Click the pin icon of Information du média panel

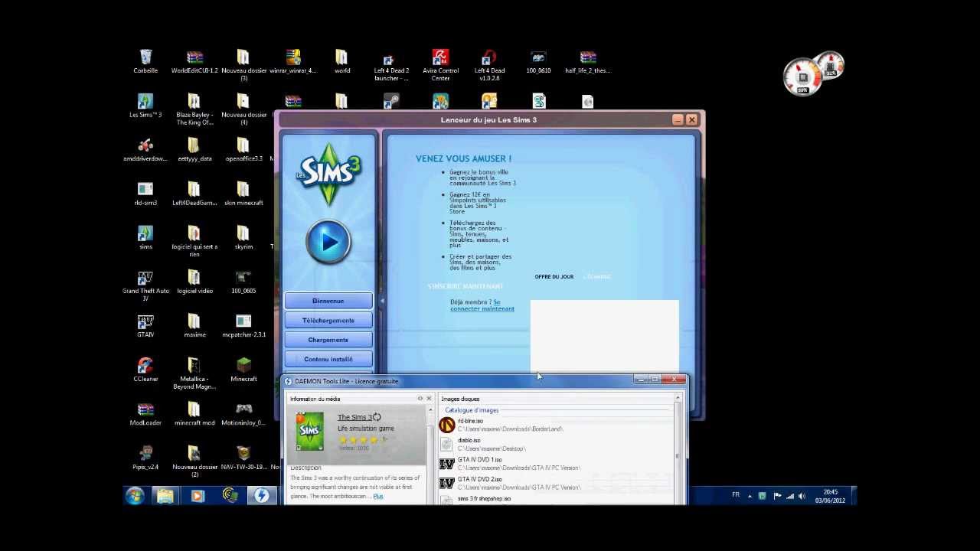420,399
